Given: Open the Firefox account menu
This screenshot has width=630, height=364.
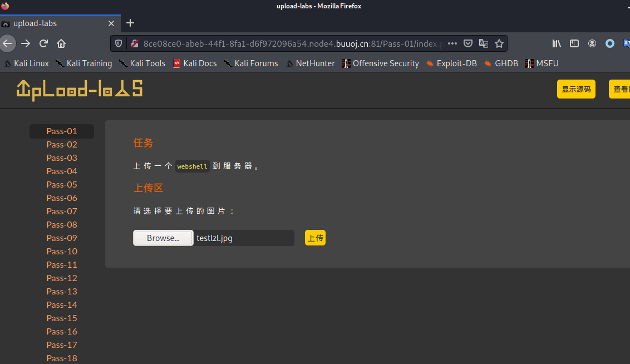Looking at the screenshot, I should click(x=592, y=43).
